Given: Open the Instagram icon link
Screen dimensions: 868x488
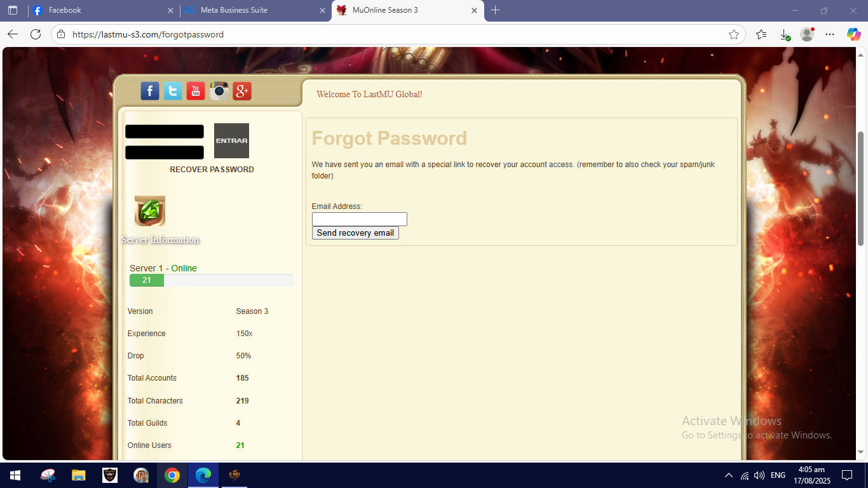Looking at the screenshot, I should (219, 91).
